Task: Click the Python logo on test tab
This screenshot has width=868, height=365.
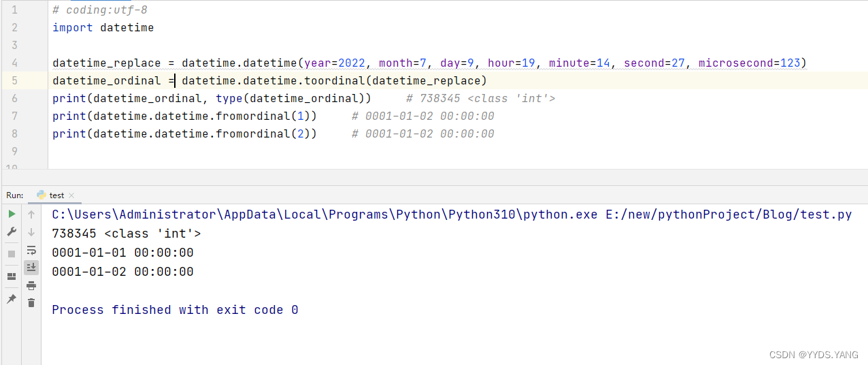Action: [x=41, y=195]
